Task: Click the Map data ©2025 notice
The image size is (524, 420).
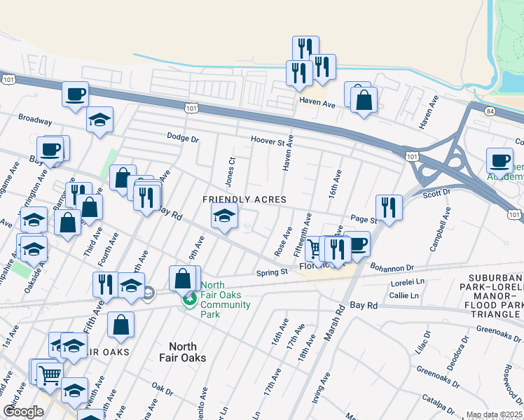Action: (494, 414)
